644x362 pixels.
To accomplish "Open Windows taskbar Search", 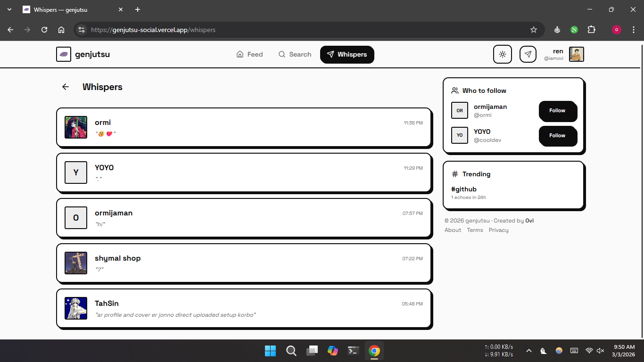I will [291, 351].
